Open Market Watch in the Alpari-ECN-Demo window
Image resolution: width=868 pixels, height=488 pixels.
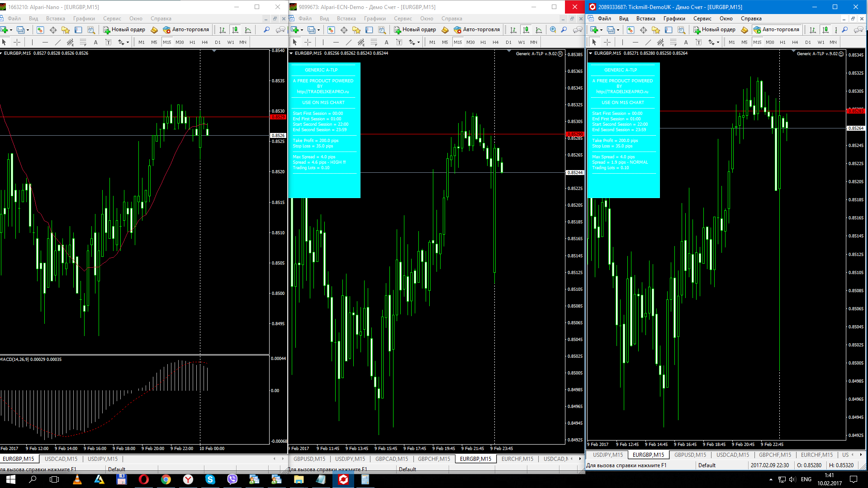(x=331, y=30)
